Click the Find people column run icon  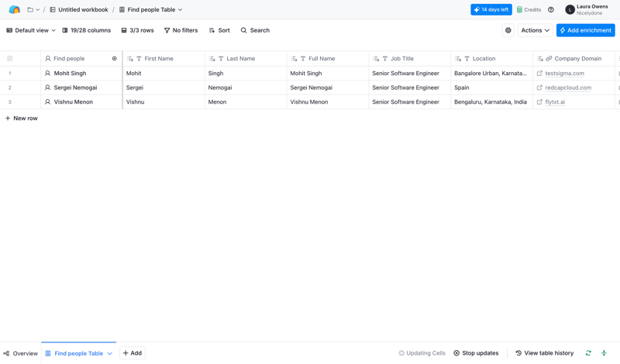(115, 59)
